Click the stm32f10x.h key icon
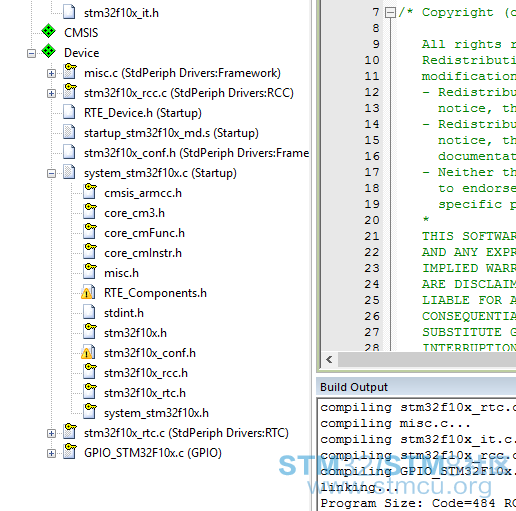Screen dimensions: 516x511 [x=90, y=331]
